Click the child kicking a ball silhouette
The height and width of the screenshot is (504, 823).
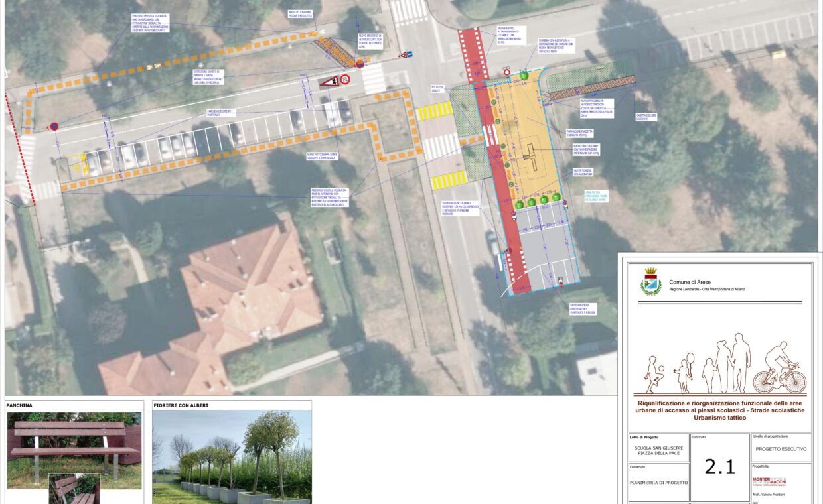point(654,375)
